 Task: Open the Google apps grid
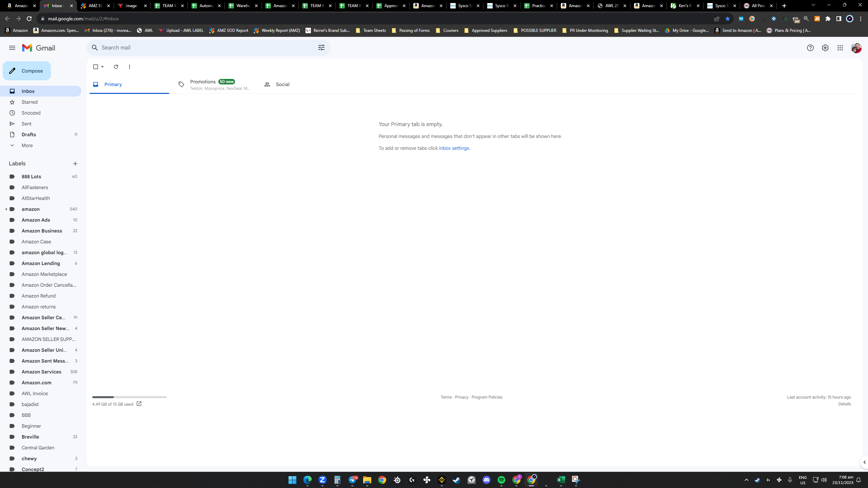tap(840, 48)
